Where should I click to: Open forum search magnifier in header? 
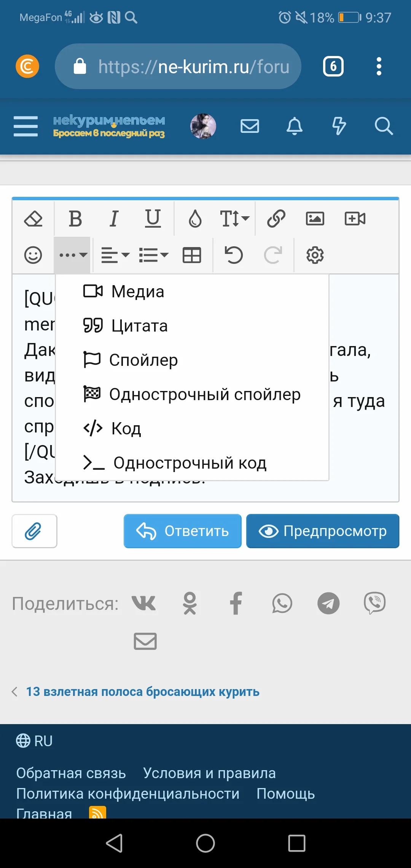click(384, 126)
